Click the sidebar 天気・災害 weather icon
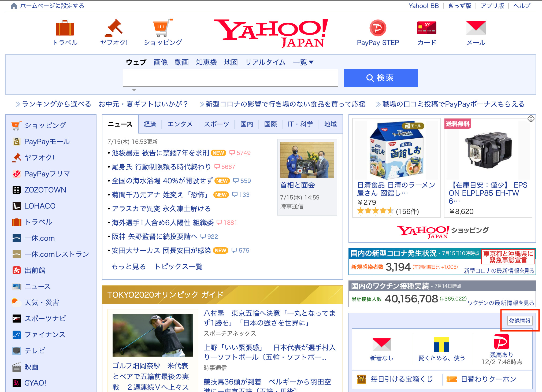Viewport: 542px width, 392px height. click(16, 302)
